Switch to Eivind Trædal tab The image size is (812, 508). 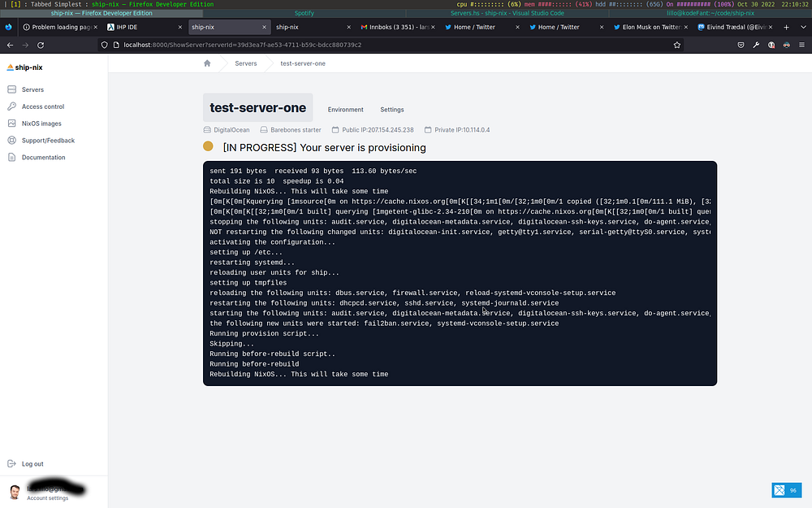[735, 27]
